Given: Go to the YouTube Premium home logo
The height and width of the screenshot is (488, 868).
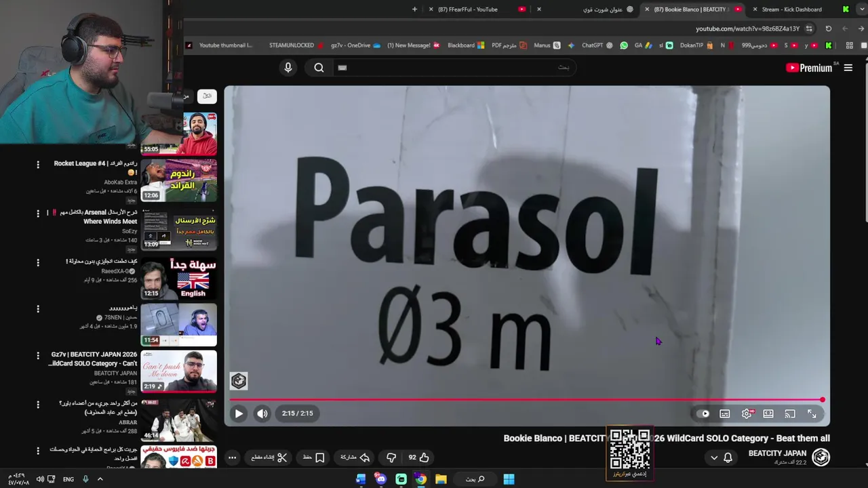Looking at the screenshot, I should (x=809, y=68).
